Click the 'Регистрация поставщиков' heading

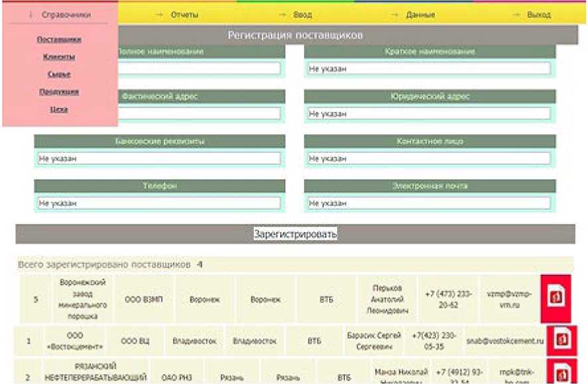click(x=295, y=35)
